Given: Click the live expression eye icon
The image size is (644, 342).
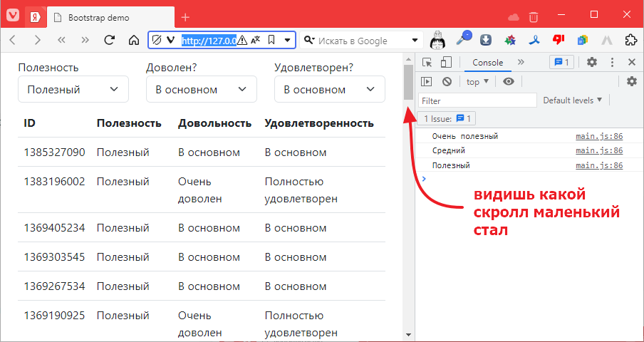Looking at the screenshot, I should click(x=508, y=82).
